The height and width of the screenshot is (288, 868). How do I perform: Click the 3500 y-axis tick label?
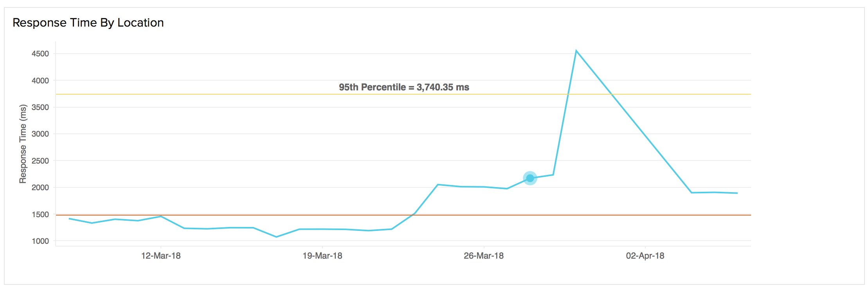[x=40, y=107]
